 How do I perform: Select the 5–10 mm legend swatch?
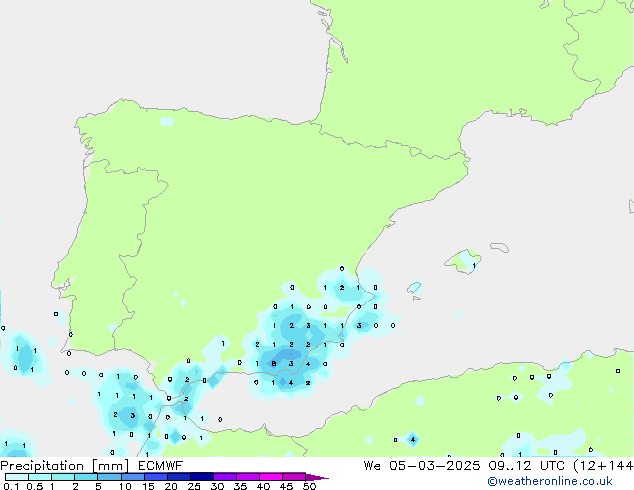click(110, 477)
